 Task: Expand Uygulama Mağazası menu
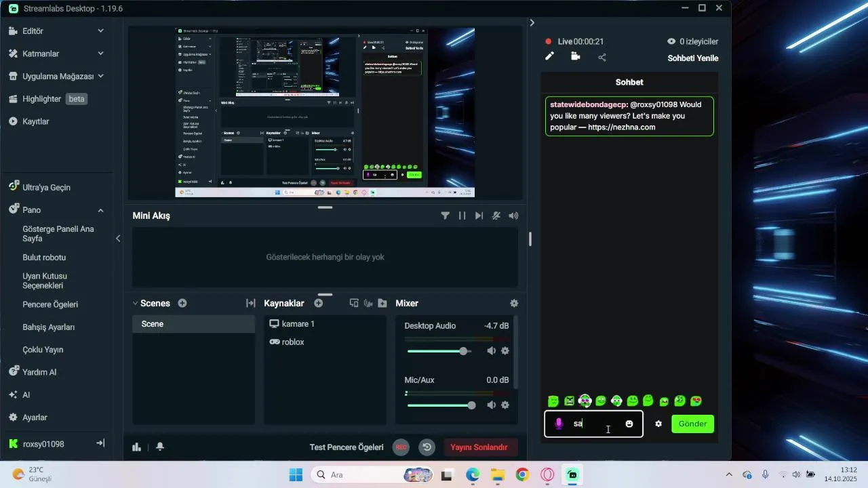[x=100, y=76]
